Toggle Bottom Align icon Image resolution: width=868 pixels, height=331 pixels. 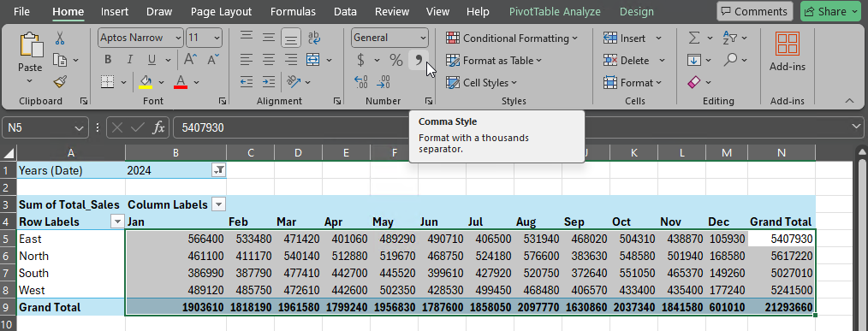pos(291,38)
